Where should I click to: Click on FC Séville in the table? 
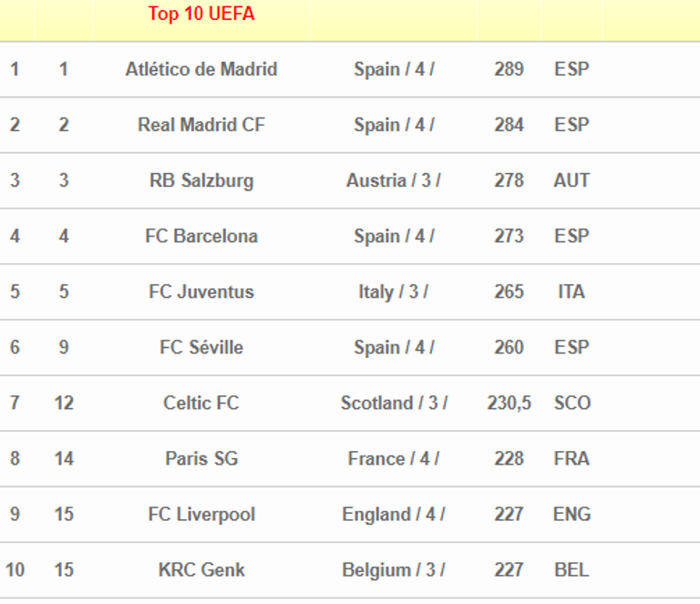(201, 347)
